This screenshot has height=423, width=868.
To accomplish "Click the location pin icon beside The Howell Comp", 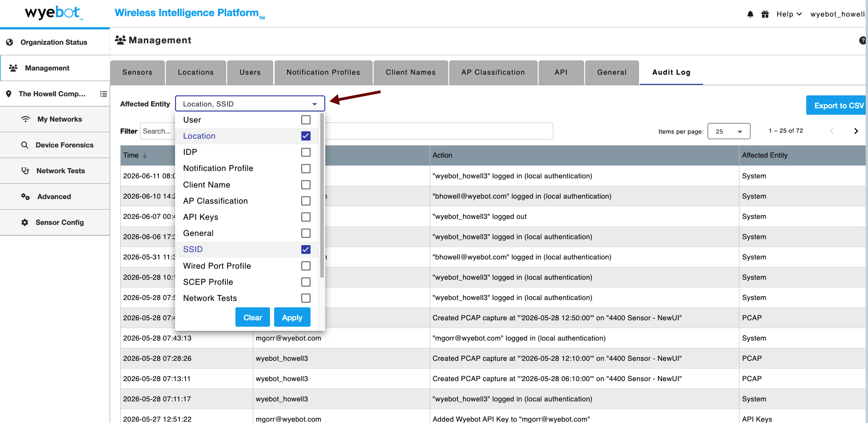I will point(9,94).
